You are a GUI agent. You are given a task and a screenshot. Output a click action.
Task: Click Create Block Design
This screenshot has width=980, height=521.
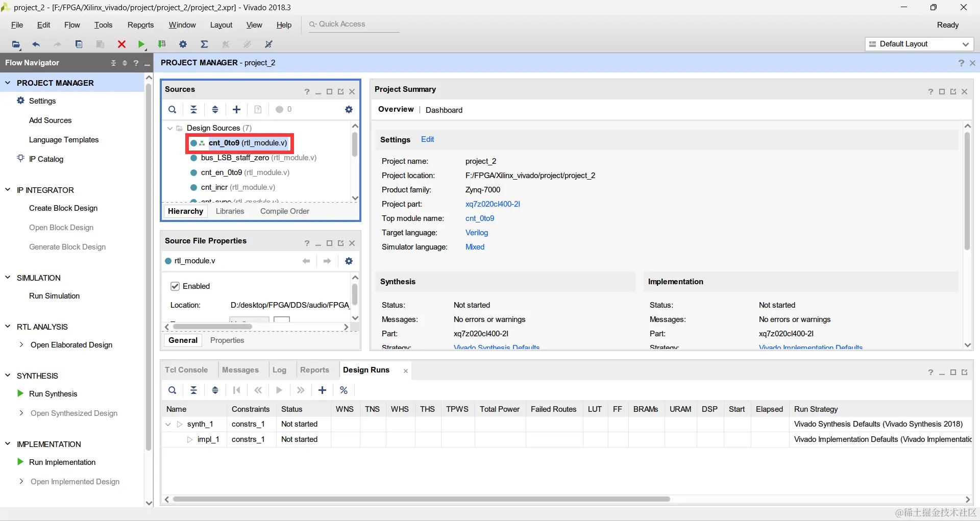[63, 208]
